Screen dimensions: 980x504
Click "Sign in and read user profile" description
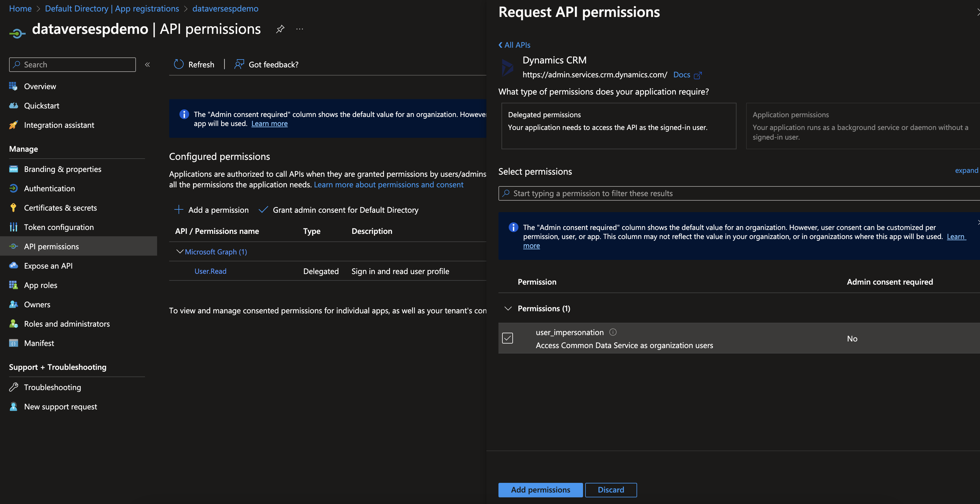tap(400, 271)
